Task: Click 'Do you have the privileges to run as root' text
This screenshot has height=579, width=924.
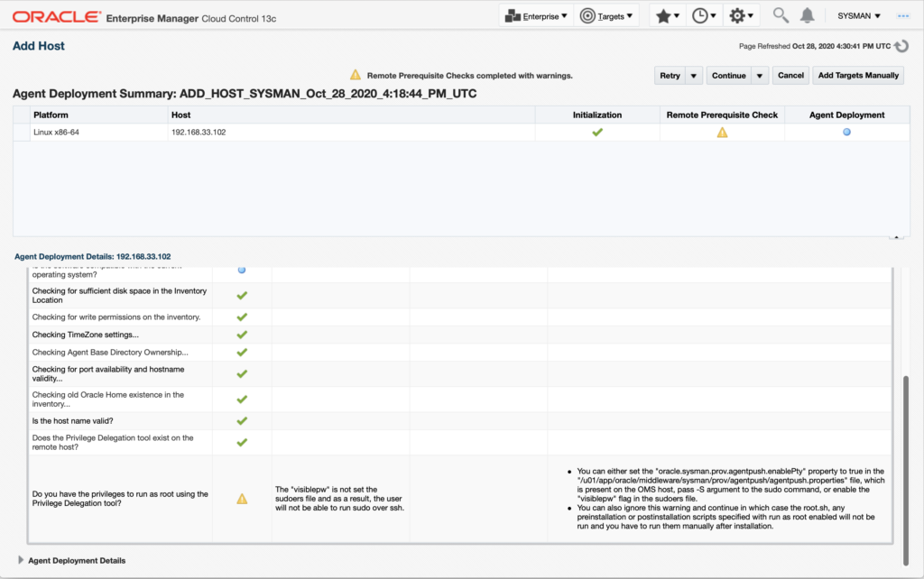Action: pyautogui.click(x=120, y=499)
